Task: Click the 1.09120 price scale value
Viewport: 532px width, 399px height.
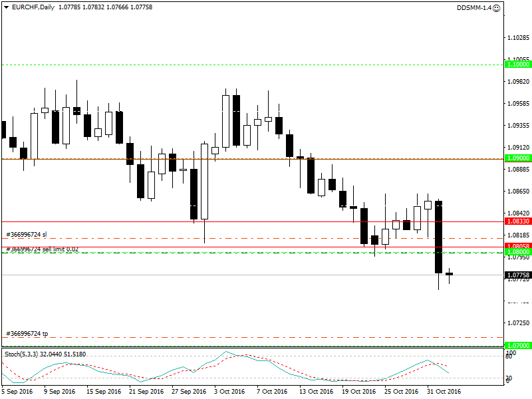Action: [x=519, y=147]
